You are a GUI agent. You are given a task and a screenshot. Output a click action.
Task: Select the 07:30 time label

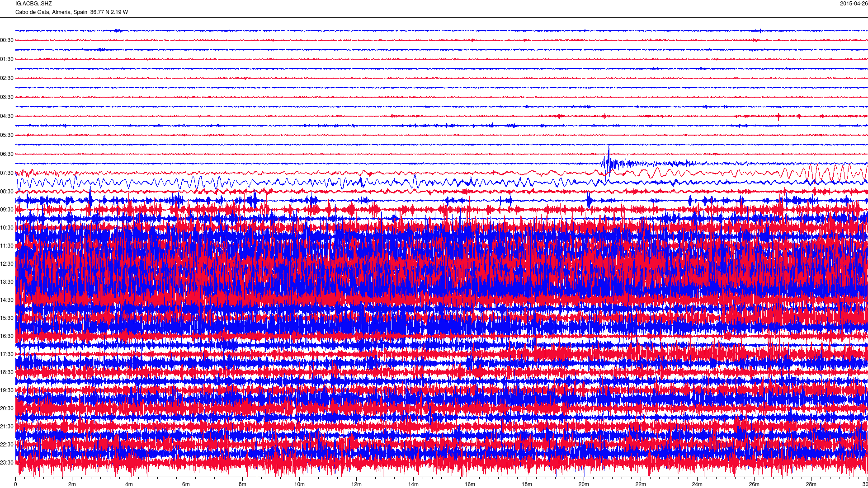7,173
